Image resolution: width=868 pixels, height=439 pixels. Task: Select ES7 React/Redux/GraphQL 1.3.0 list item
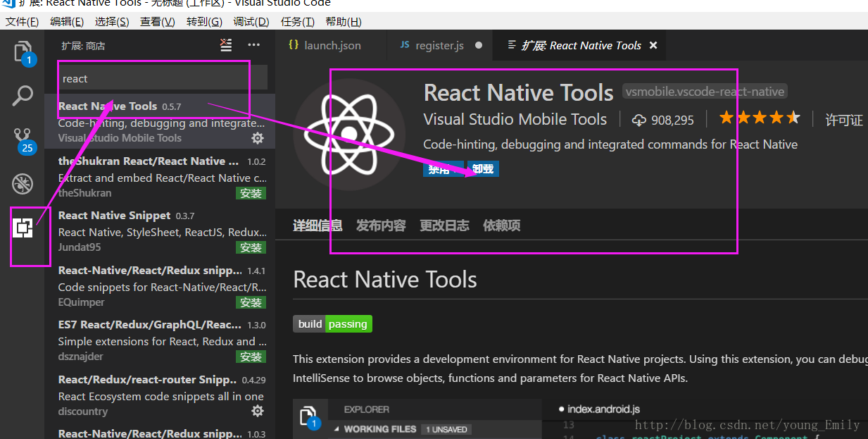(160, 340)
